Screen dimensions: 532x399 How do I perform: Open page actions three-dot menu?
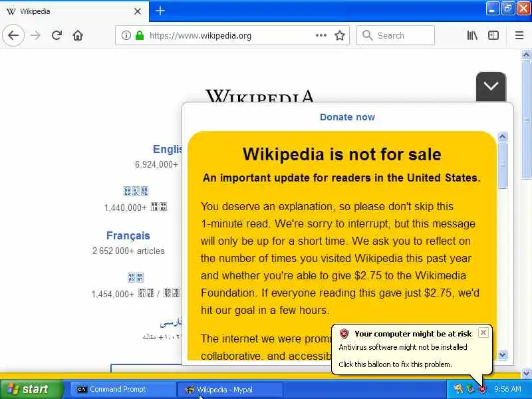321,35
